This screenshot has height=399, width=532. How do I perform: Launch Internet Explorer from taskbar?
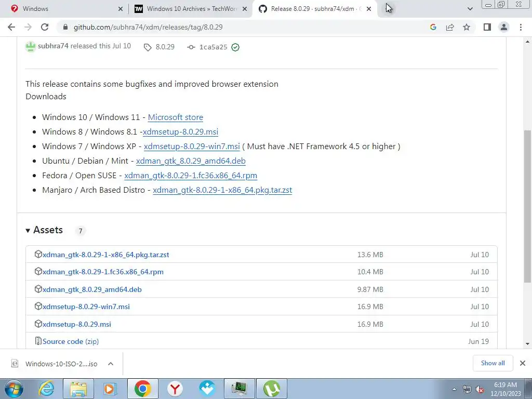(x=46, y=389)
